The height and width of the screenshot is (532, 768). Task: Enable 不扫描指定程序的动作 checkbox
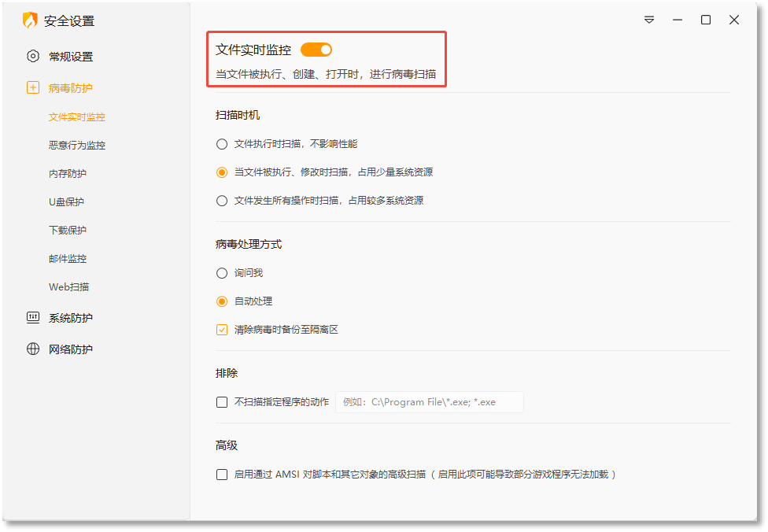tap(222, 402)
